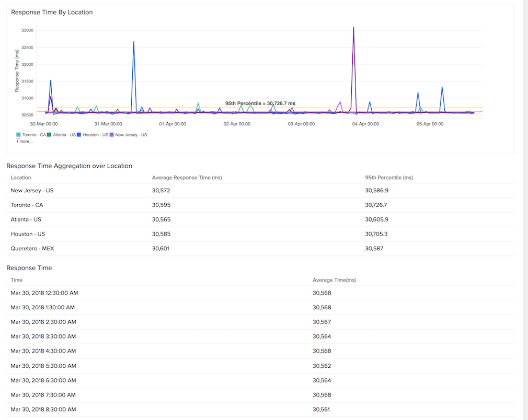The height and width of the screenshot is (420, 528).
Task: Click New Jersey - US legend color box
Action: click(x=112, y=135)
